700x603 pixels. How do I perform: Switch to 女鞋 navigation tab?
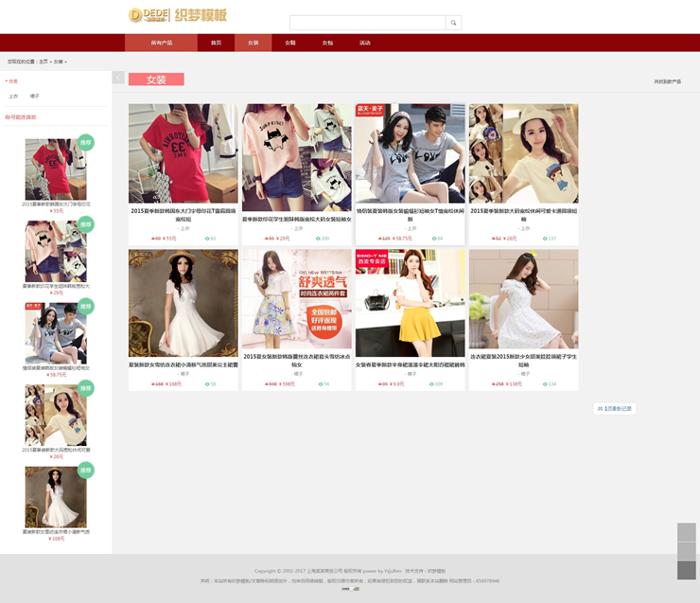pyautogui.click(x=290, y=43)
